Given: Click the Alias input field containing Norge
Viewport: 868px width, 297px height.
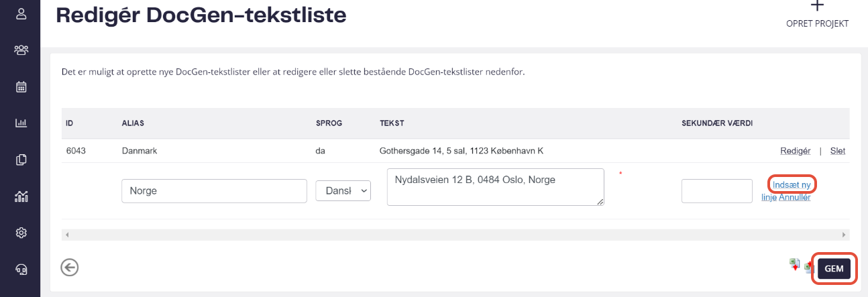Looking at the screenshot, I should [x=214, y=191].
